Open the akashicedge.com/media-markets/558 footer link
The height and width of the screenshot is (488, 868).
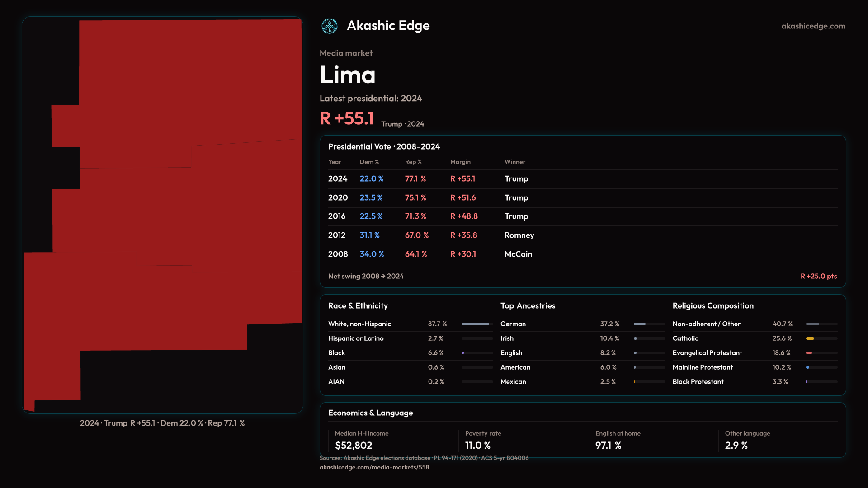tap(374, 467)
